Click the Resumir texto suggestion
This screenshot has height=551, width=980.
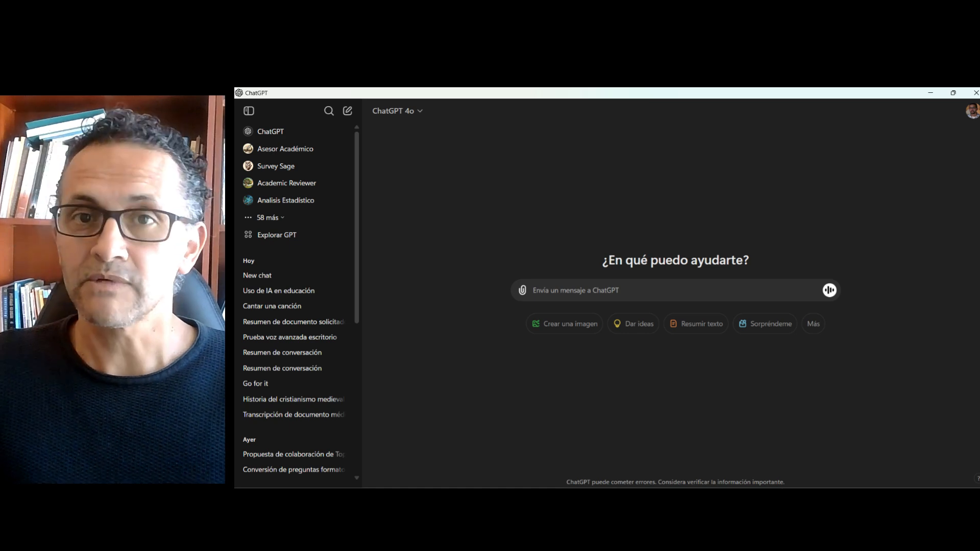coord(696,323)
